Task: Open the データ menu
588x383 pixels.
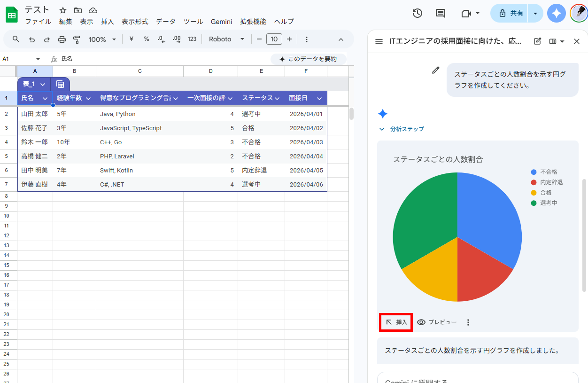Action: tap(165, 22)
